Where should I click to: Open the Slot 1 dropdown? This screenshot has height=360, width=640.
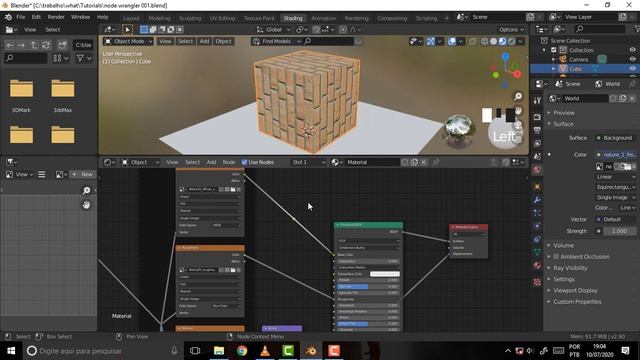click(x=308, y=162)
